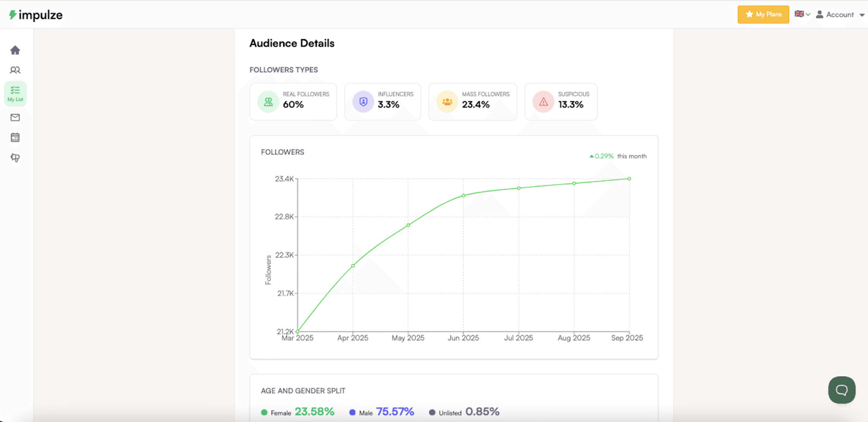Click the AGE AND GENDER SPLIT heading
The image size is (868, 422).
(303, 391)
